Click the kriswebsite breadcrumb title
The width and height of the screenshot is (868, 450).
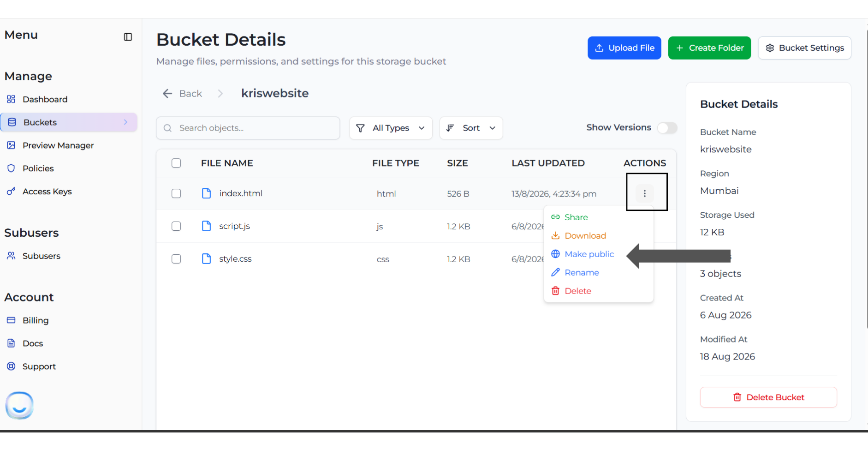tap(275, 93)
